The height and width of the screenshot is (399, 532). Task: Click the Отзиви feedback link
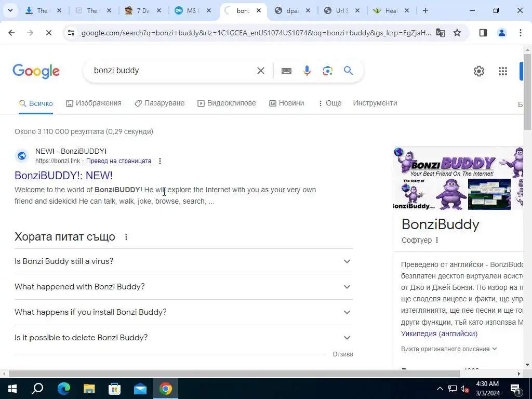(343, 354)
